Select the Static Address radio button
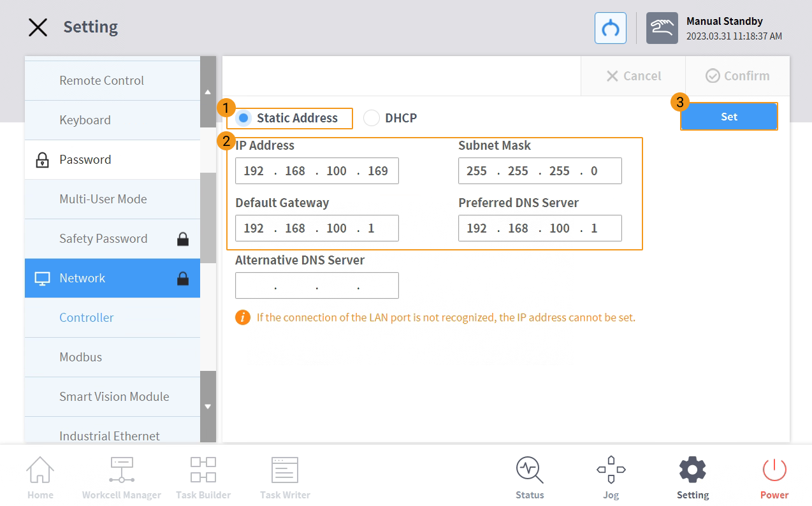The image size is (812, 506). pyautogui.click(x=243, y=118)
